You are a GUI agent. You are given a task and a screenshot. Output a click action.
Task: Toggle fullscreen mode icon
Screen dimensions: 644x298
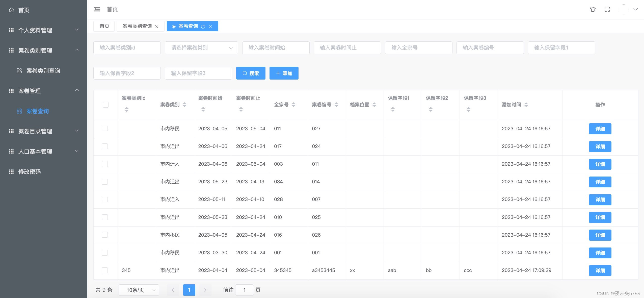[x=607, y=9]
